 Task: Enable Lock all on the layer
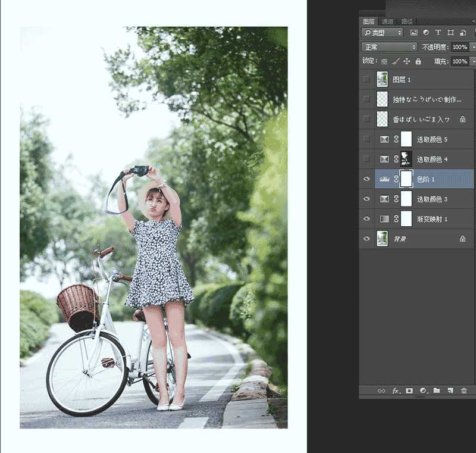click(418, 61)
